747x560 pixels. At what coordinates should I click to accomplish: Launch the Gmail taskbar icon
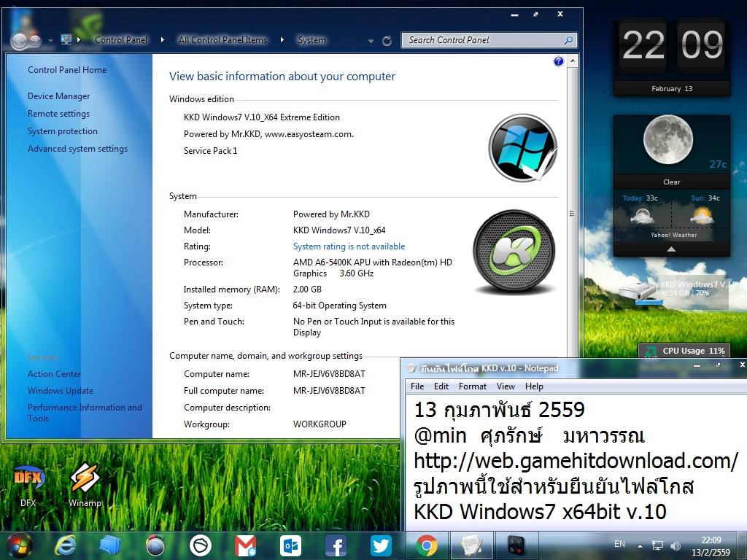(x=245, y=545)
